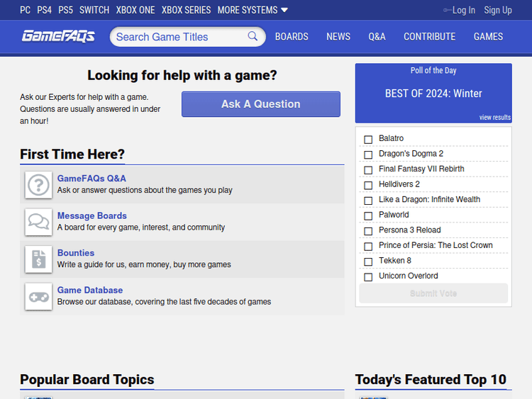This screenshot has width=532, height=399.
Task: Open the GameFAQs Q&A link
Action: click(x=92, y=179)
